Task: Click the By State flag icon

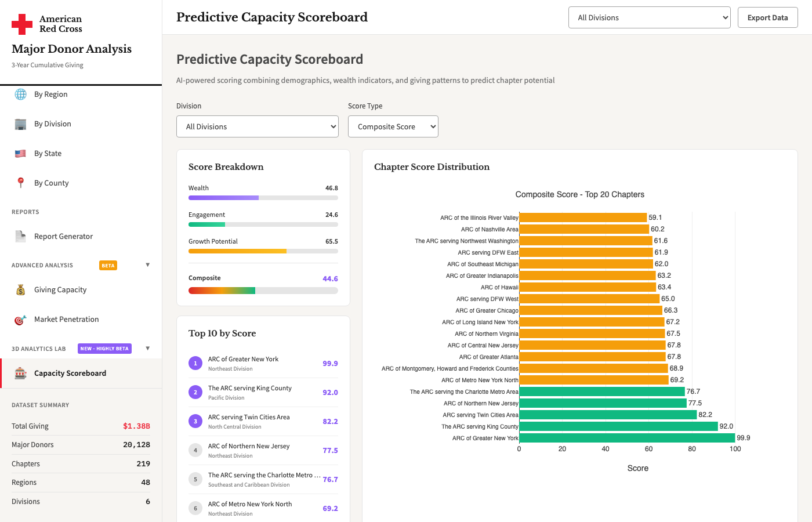Action: tap(21, 153)
